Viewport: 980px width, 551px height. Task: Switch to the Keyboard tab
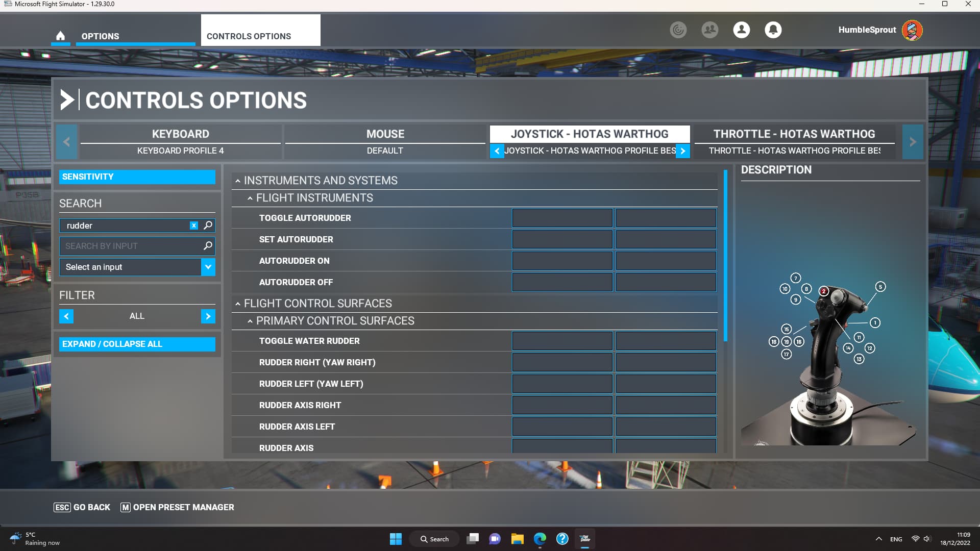tap(180, 134)
